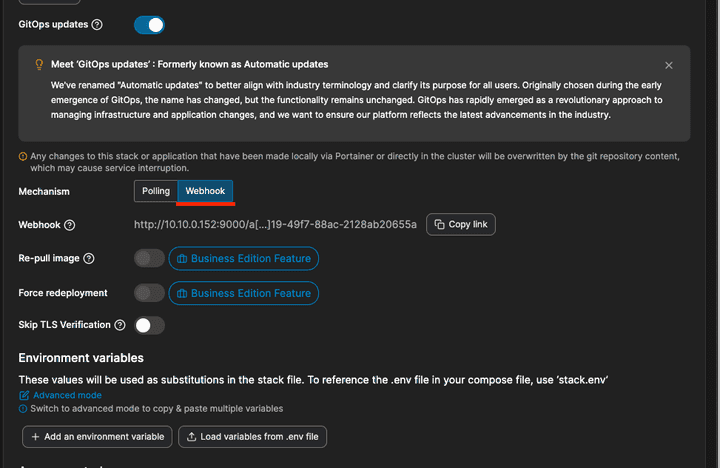Copy the webhook link
The height and width of the screenshot is (468, 720).
tap(461, 224)
